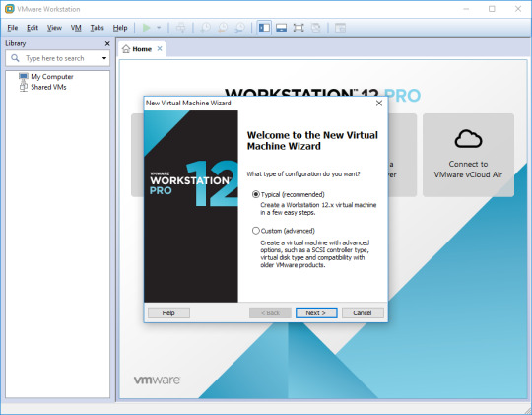The image size is (532, 415).
Task: Click the Library search magnifier icon
Action: (15, 58)
